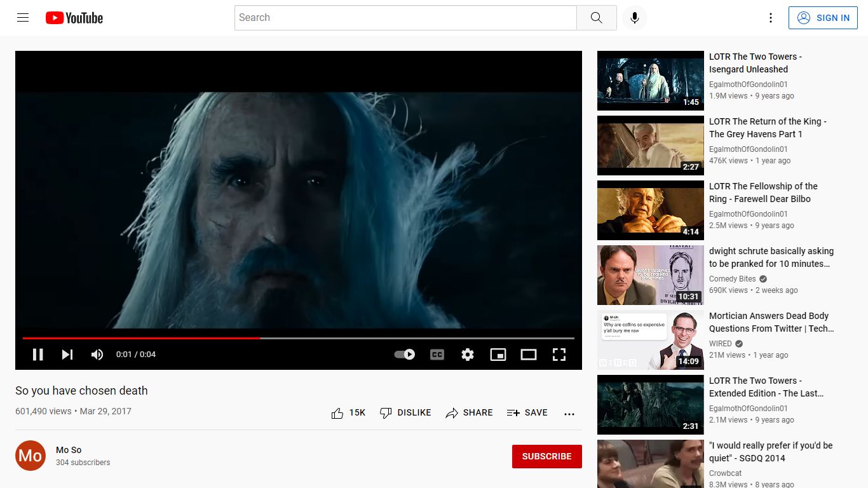868x488 pixels.
Task: Pause the video
Action: (38, 355)
